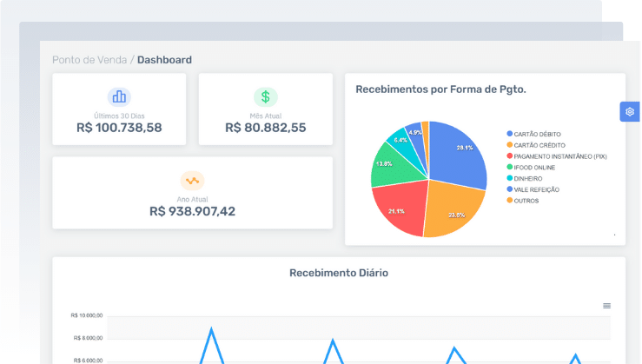Viewport: 642px width, 364px height.
Task: Click the R$ 938.907,42 yearly total
Action: point(192,211)
